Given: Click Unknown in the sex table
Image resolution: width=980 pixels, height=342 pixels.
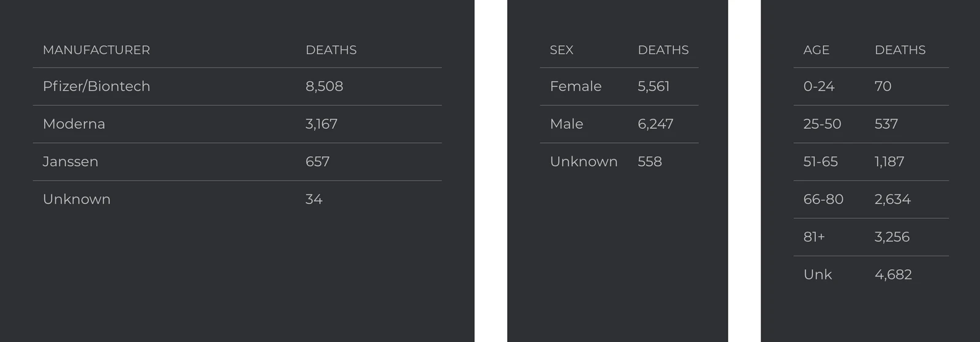Looking at the screenshot, I should pos(584,162).
